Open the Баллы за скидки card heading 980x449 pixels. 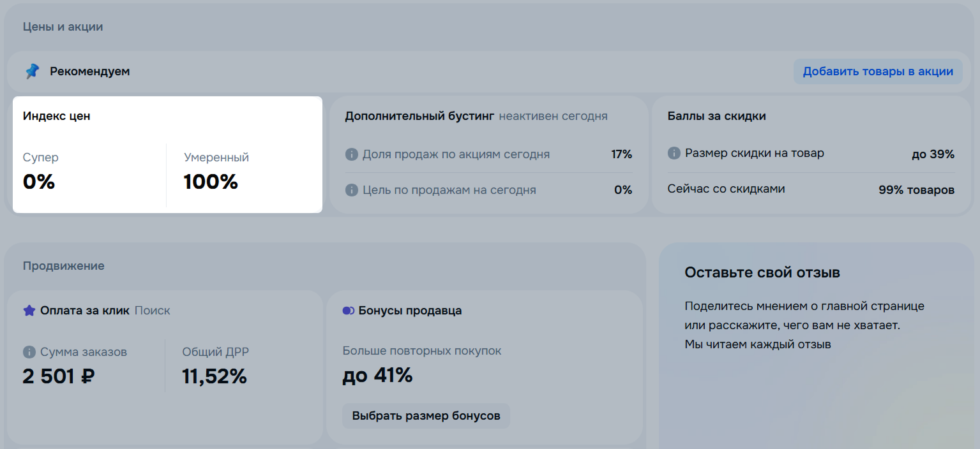point(716,116)
